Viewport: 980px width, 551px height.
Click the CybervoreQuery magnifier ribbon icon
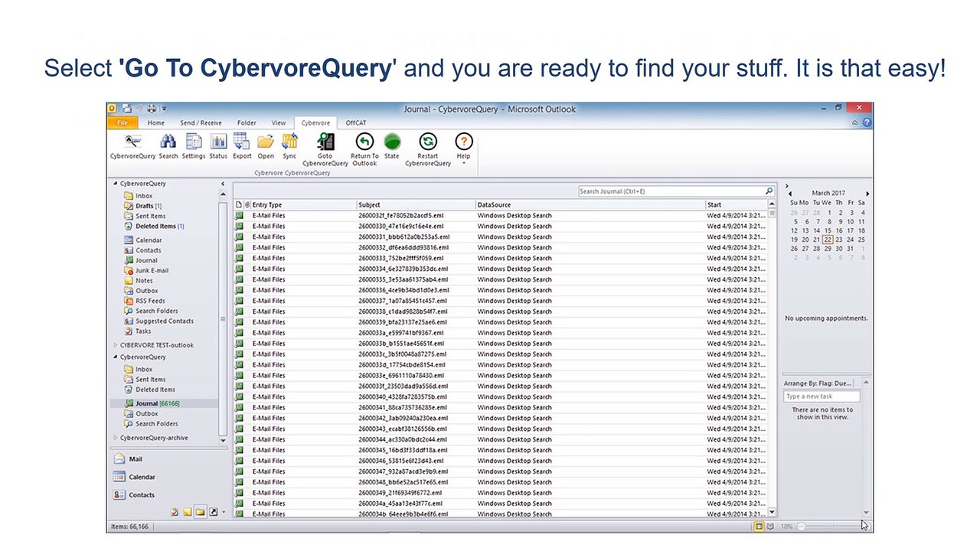coord(132,142)
